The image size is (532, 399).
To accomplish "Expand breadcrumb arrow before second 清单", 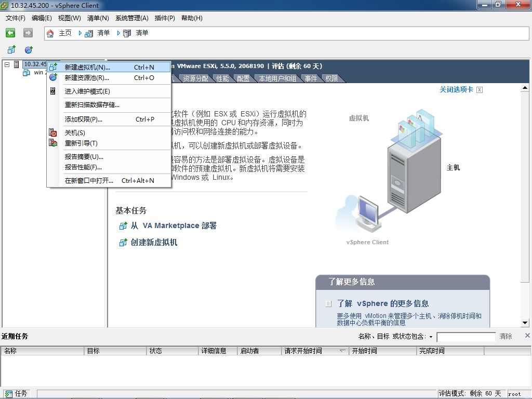I will pyautogui.click(x=118, y=33).
